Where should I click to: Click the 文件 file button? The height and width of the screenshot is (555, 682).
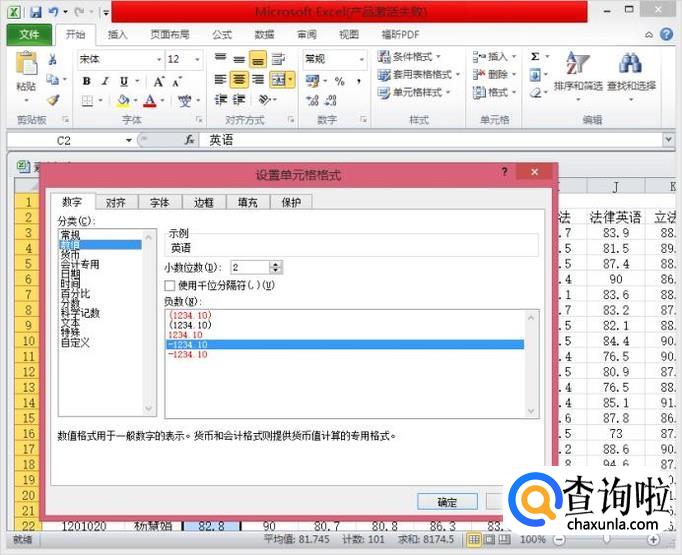click(29, 34)
